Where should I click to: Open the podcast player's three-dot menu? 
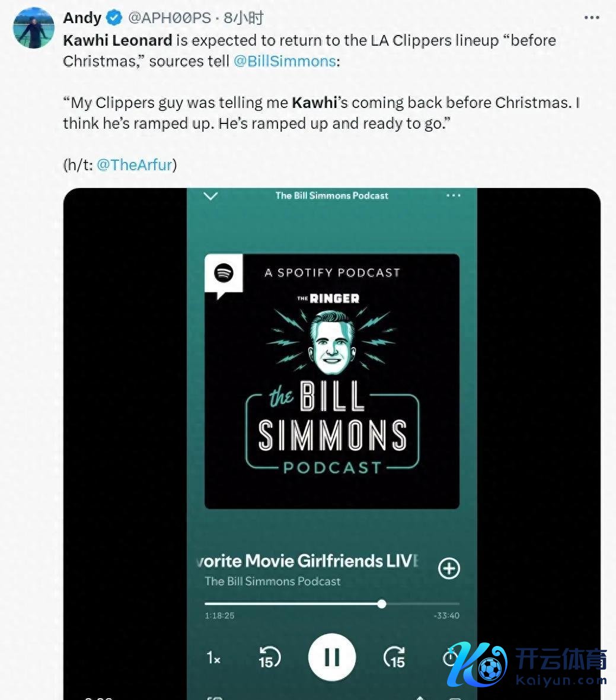point(453,196)
